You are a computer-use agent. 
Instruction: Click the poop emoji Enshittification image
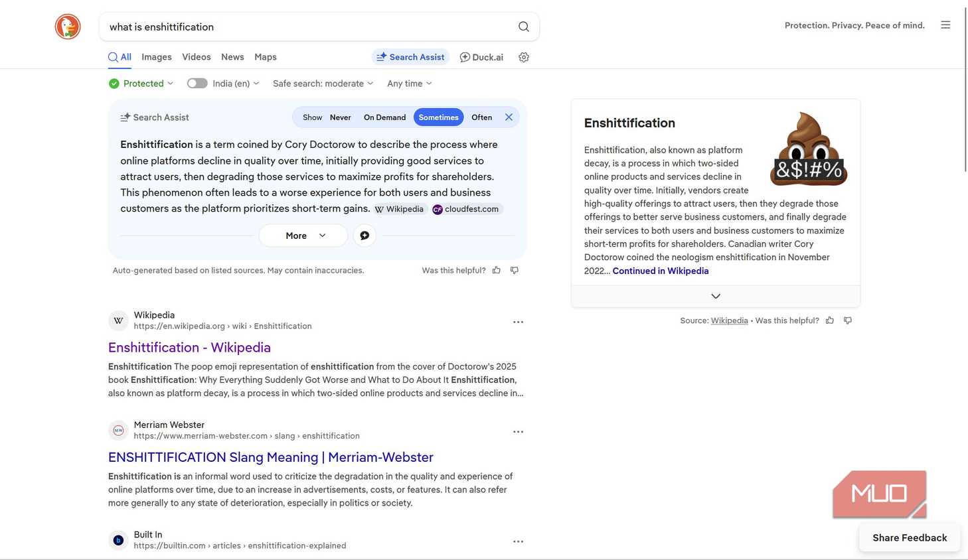pyautogui.click(x=808, y=149)
